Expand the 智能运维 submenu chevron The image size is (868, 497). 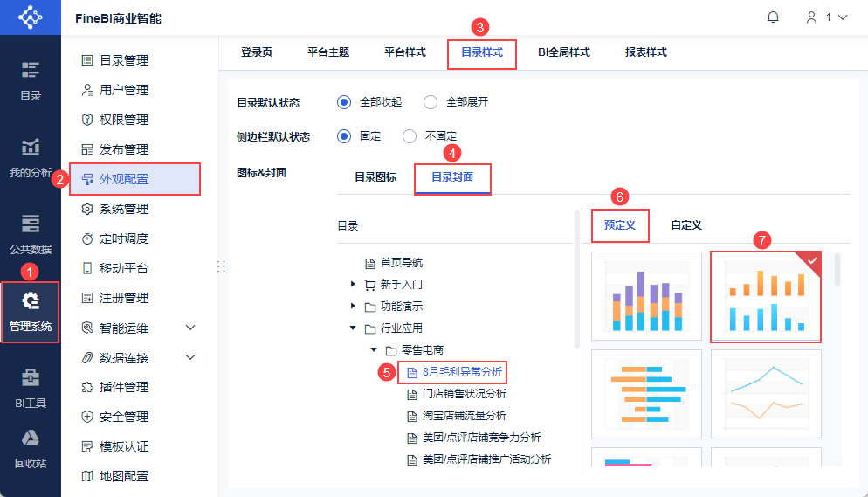[x=190, y=328]
